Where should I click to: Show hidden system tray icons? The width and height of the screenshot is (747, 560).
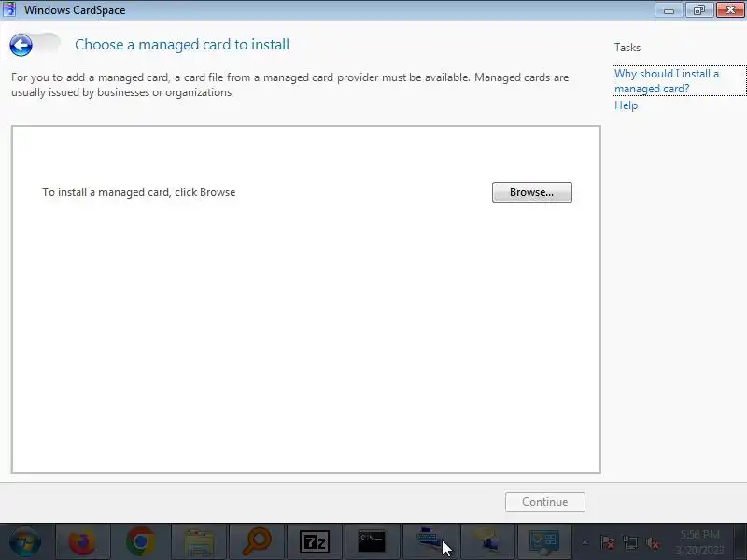585,542
